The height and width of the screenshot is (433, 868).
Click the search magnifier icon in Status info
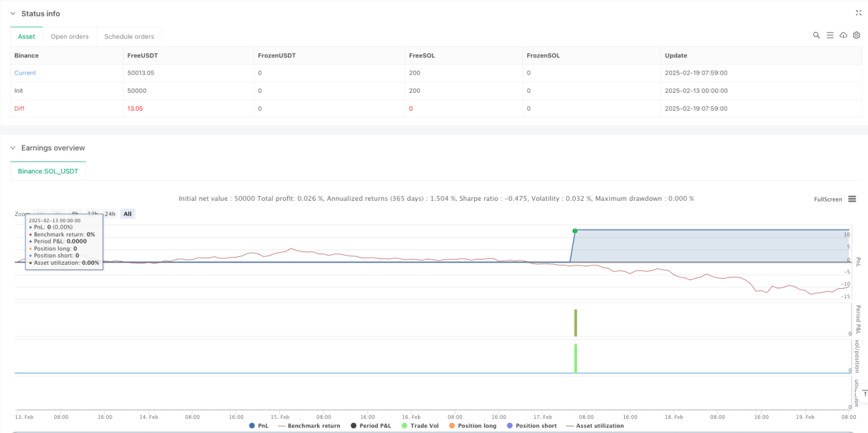click(x=816, y=35)
